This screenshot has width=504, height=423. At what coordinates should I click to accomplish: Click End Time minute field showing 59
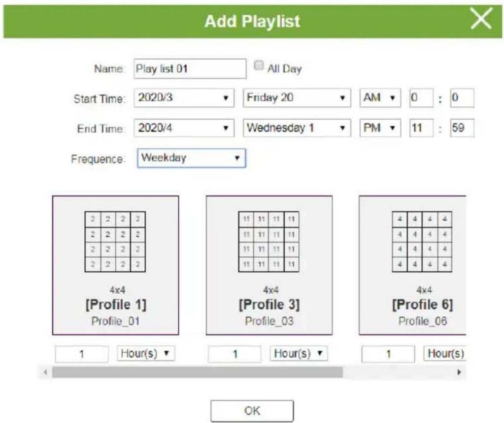pos(462,128)
